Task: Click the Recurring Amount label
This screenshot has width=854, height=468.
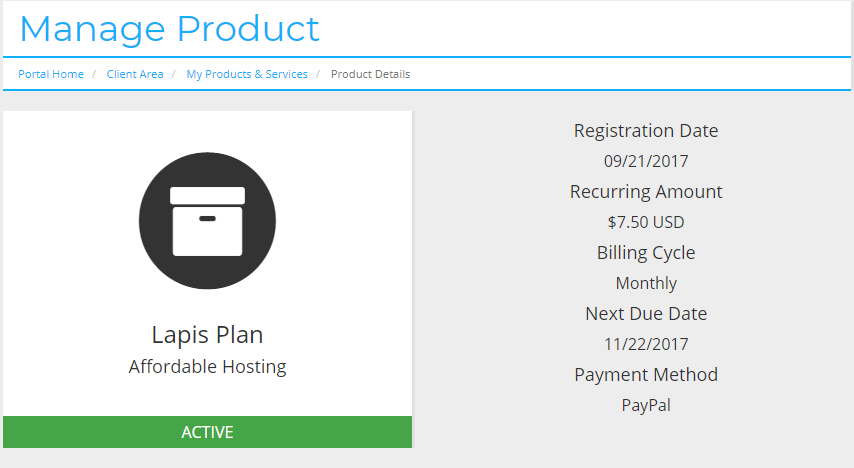Action: click(x=646, y=192)
